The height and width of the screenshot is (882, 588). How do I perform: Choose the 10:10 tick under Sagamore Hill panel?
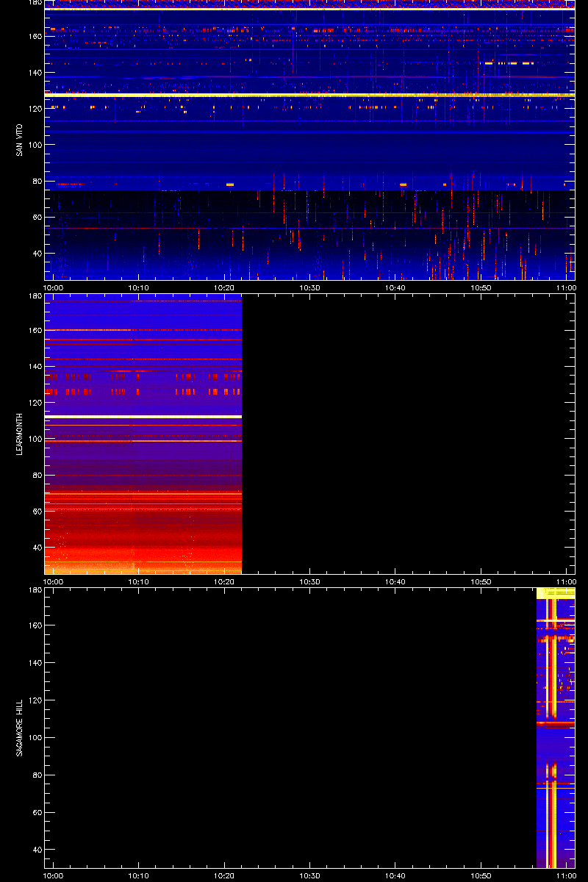[x=139, y=875]
